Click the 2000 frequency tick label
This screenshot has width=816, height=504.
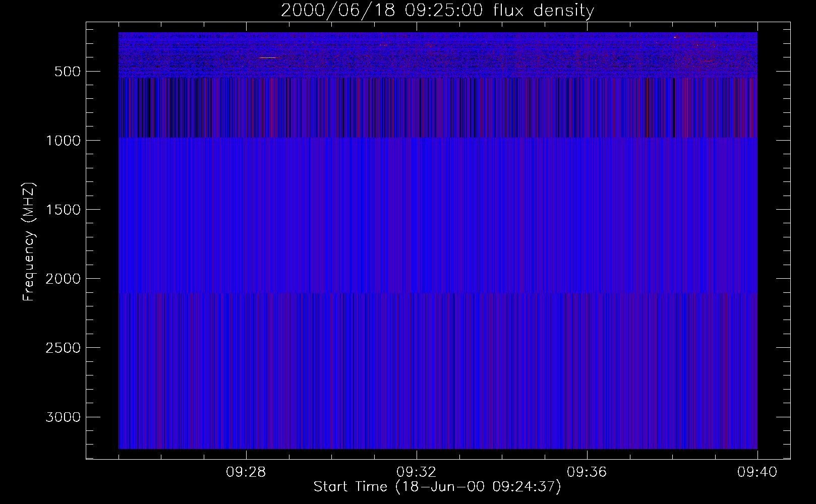coord(63,279)
